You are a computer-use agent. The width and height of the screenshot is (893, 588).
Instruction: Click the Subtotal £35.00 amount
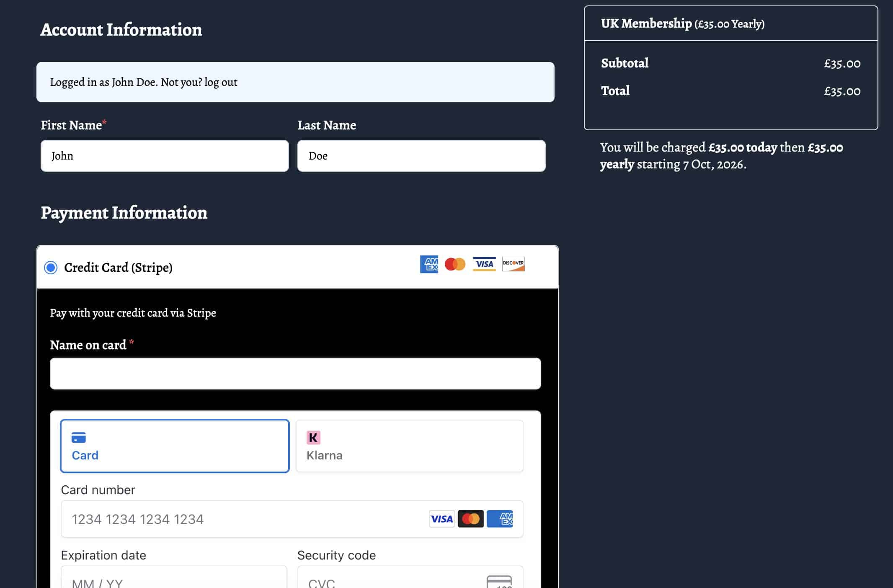[x=842, y=64]
